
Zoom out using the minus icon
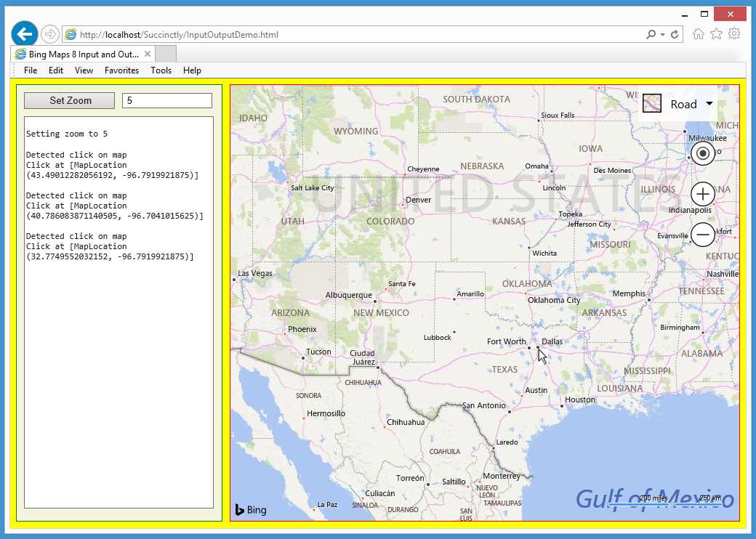tap(702, 234)
